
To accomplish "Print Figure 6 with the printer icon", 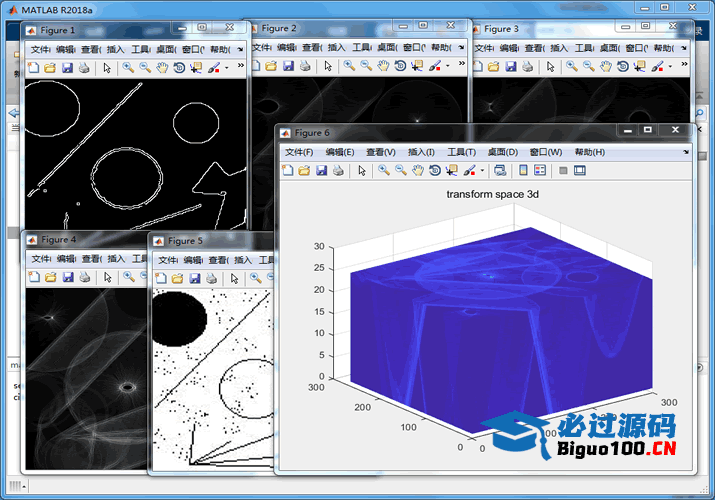I will click(x=338, y=171).
